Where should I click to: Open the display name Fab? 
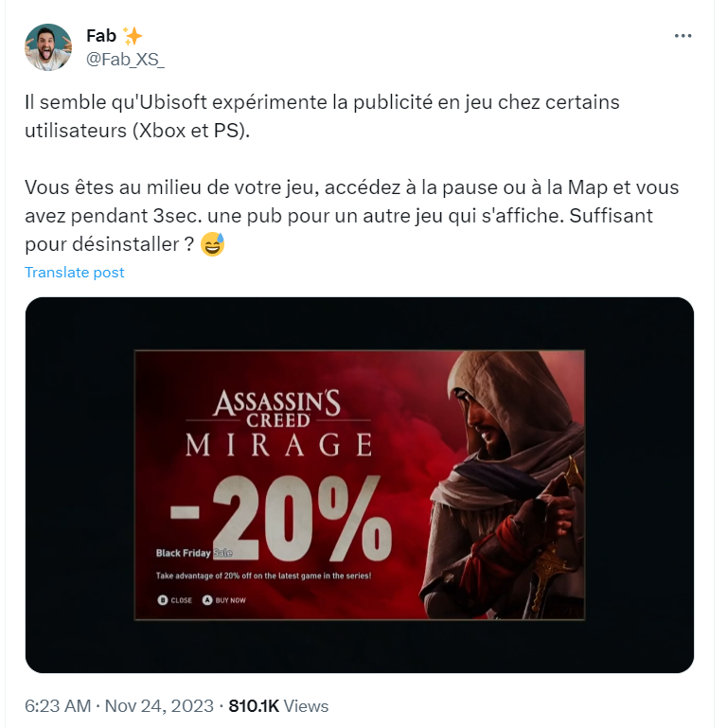(x=101, y=36)
